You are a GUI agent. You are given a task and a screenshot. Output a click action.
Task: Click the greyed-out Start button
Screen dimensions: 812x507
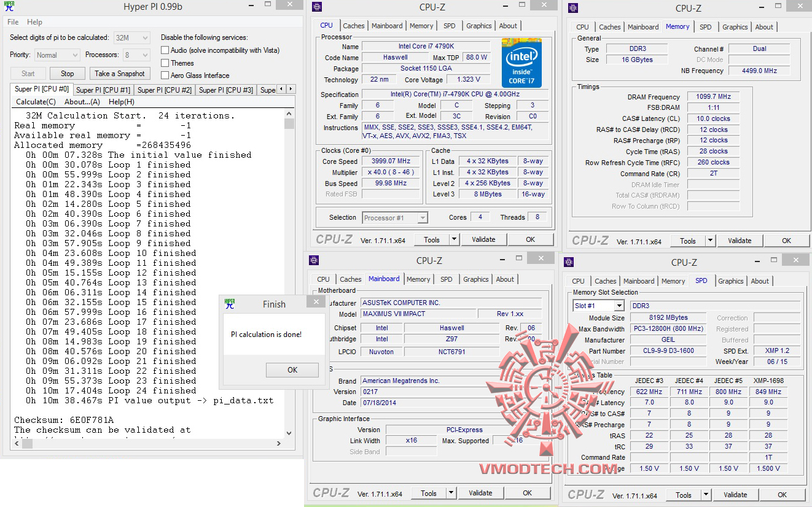pyautogui.click(x=28, y=74)
